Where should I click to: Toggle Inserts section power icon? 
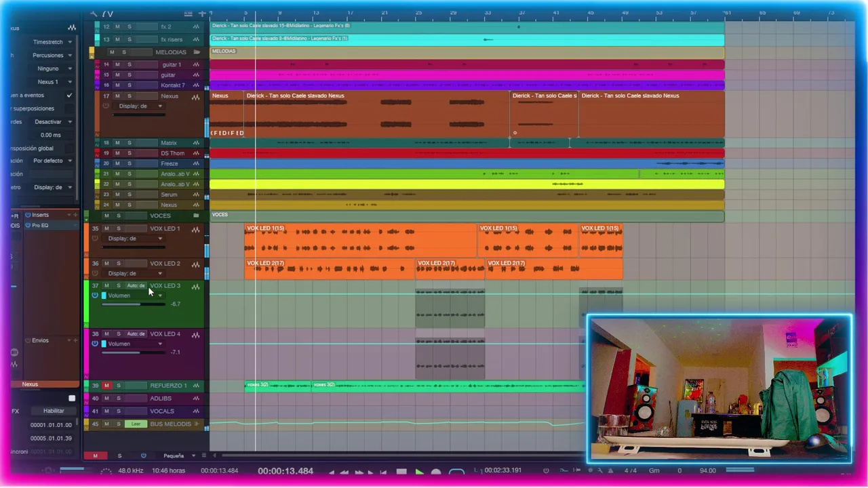click(x=28, y=215)
